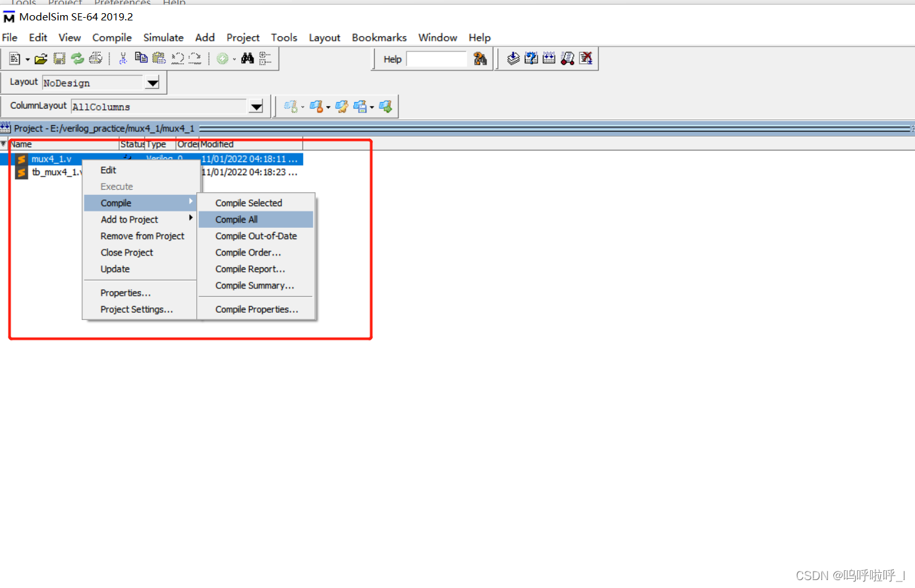The height and width of the screenshot is (588, 915).
Task: Open the New File dropdown arrow
Action: 28,59
